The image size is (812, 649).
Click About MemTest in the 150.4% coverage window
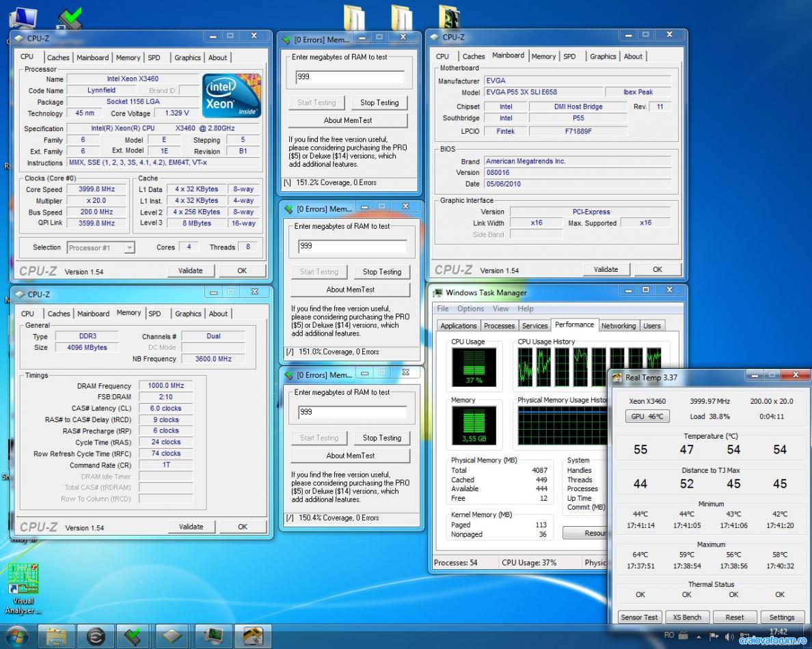351,456
